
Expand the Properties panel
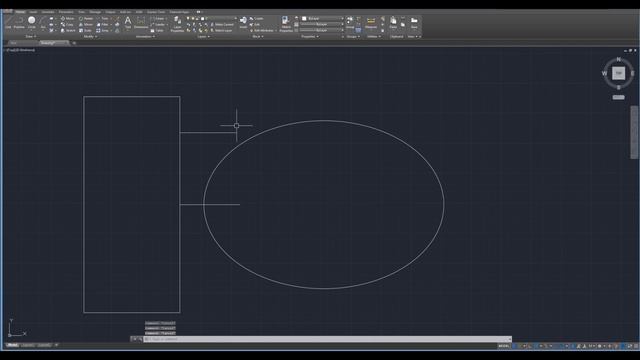click(x=310, y=37)
